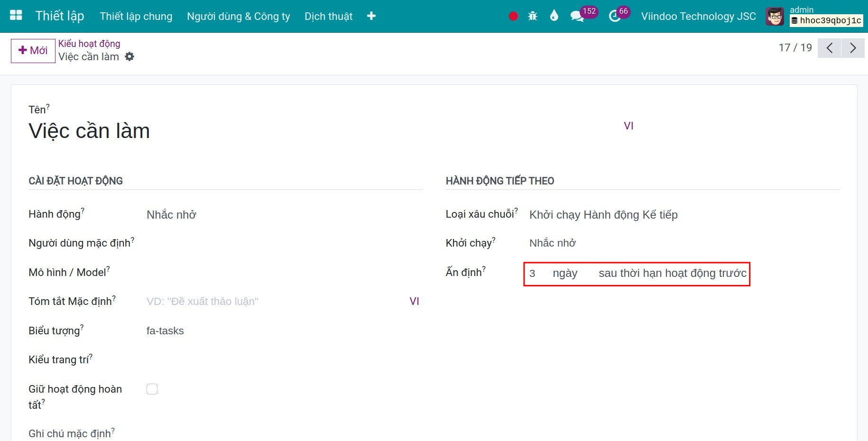Open Dịch thuật menu

coord(329,16)
